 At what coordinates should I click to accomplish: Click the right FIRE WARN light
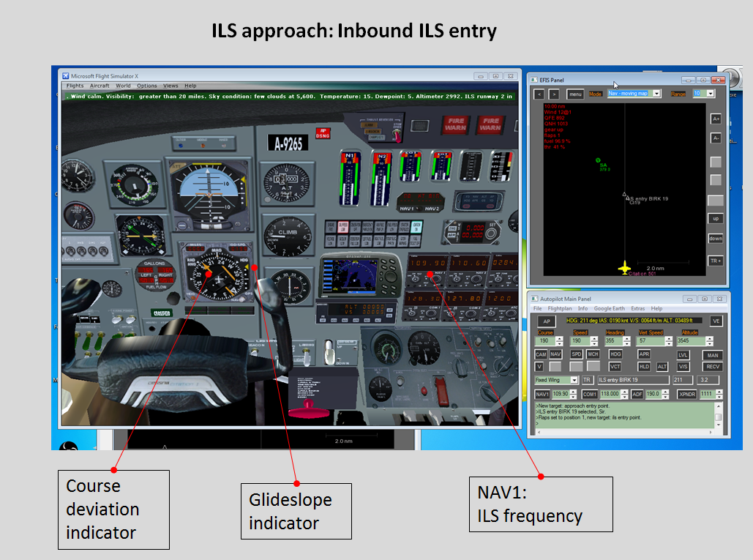[490, 124]
